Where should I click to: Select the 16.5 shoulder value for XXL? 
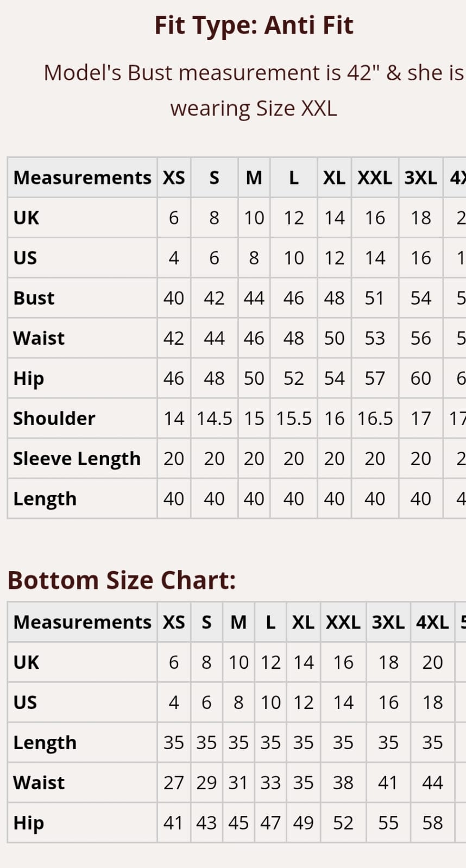[x=375, y=419]
